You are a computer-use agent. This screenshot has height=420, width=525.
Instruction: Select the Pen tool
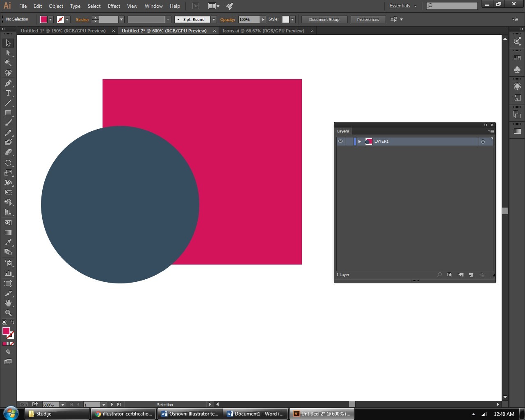tap(8, 83)
